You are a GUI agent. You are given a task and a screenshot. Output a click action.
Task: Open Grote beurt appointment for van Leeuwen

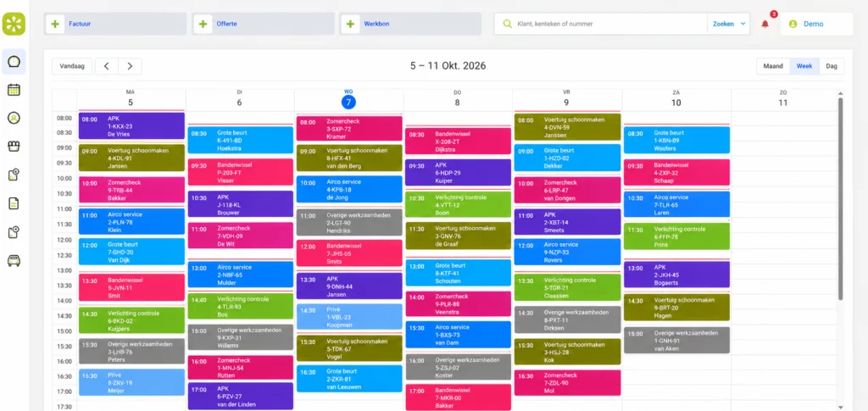click(349, 379)
